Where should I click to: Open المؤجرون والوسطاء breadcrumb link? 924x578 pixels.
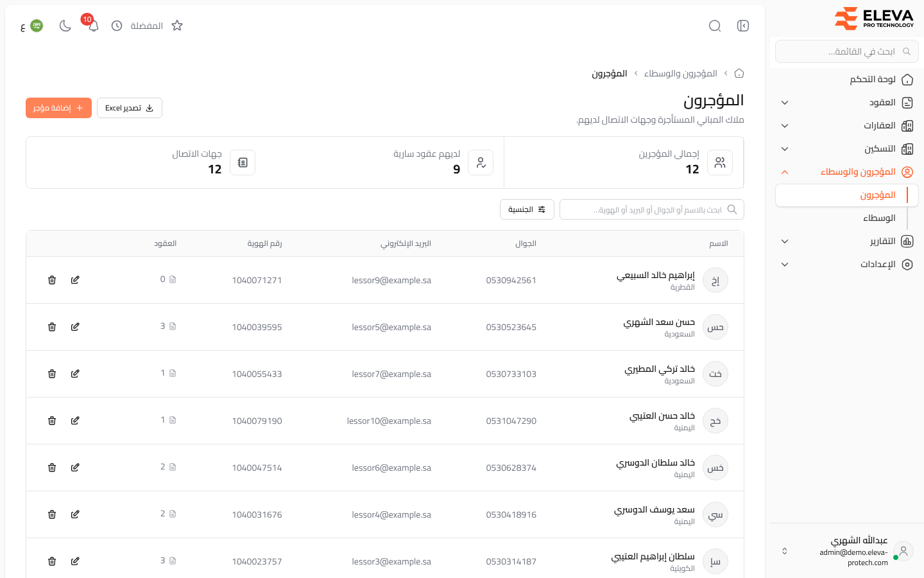680,73
